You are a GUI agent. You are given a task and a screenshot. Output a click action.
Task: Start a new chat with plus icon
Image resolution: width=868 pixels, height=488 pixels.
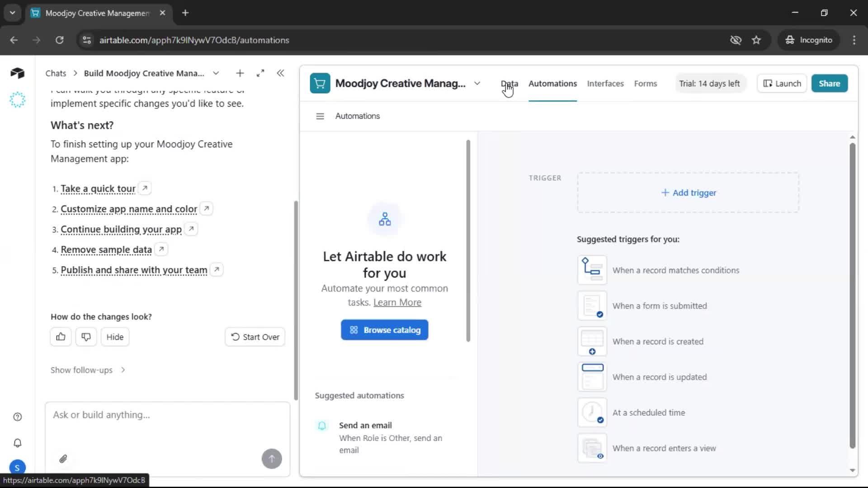[240, 73]
